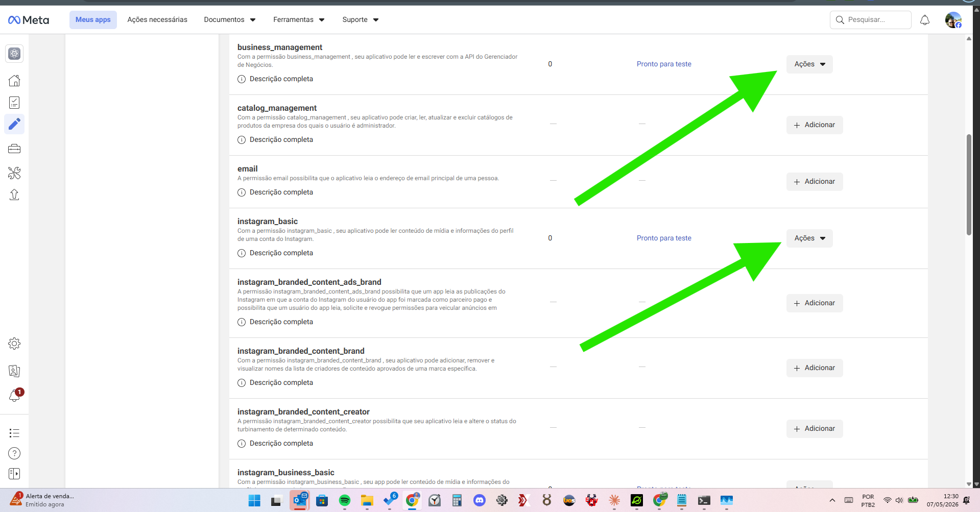This screenshot has height=512, width=980.
Task: Open Spotify from the taskbar
Action: pos(345,501)
